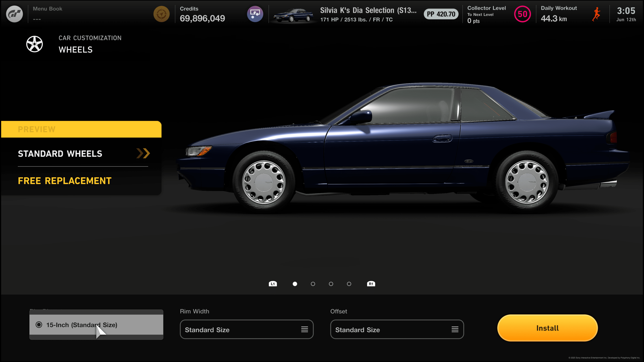Click the Rim Width list icon
Screen dimensions: 644x362
coord(305,329)
